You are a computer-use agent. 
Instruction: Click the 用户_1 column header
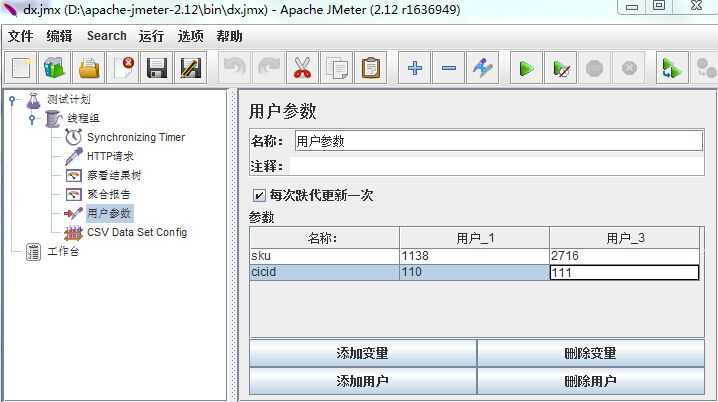pos(474,238)
